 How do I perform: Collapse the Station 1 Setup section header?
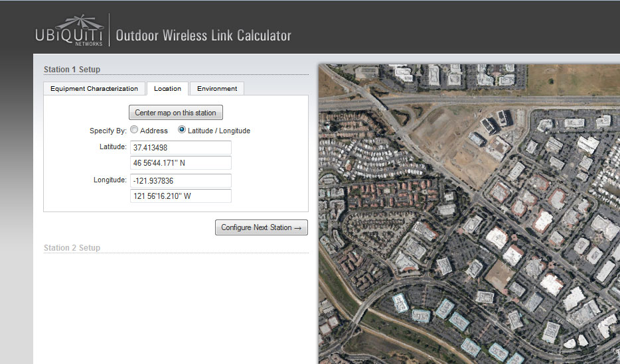72,69
